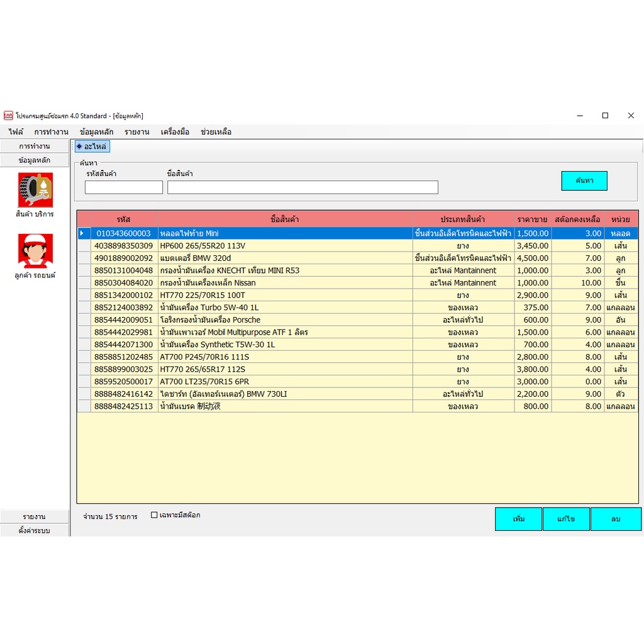
Task: Select item กรองน้ำมันเครื่องเหล็ก Nissan
Action: pyautogui.click(x=285, y=282)
